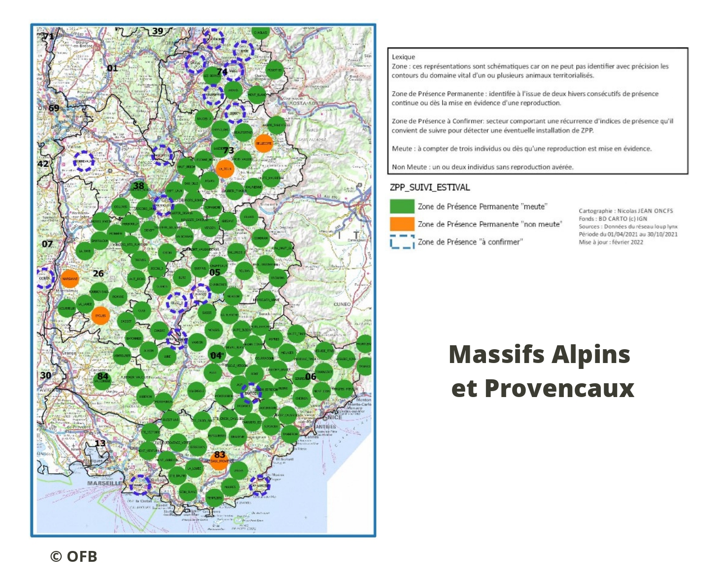728x583 pixels.
Task: Click the orange BELLECOTE circle on the map
Action: pyautogui.click(x=264, y=143)
